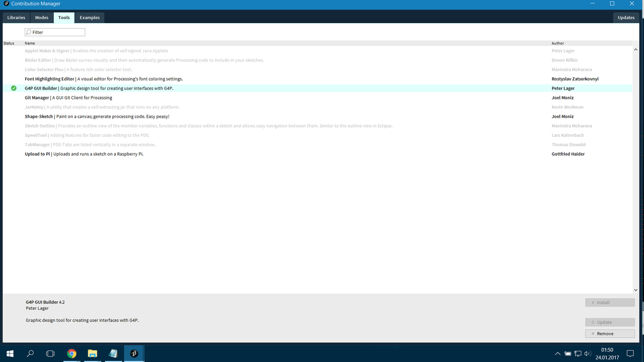Switch to Processing app in taskbar
This screenshot has height=362, width=644.
(134, 353)
